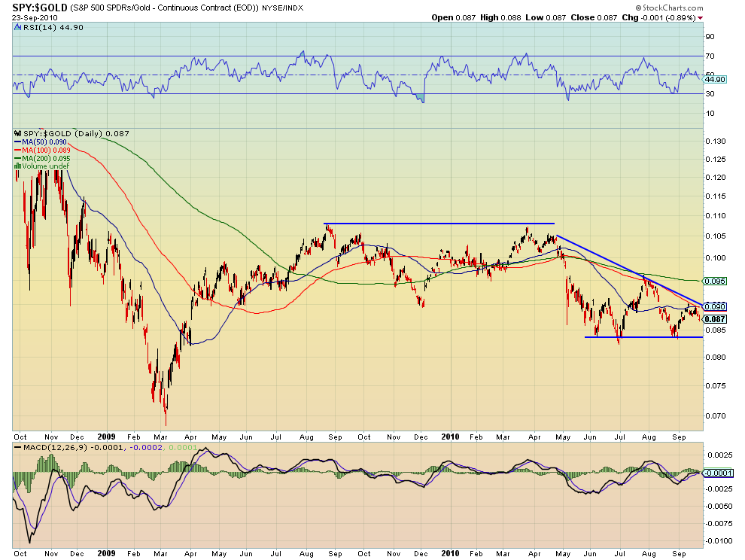
Task: Click the MA(200) 0.095 legend text
Action: pos(46,158)
